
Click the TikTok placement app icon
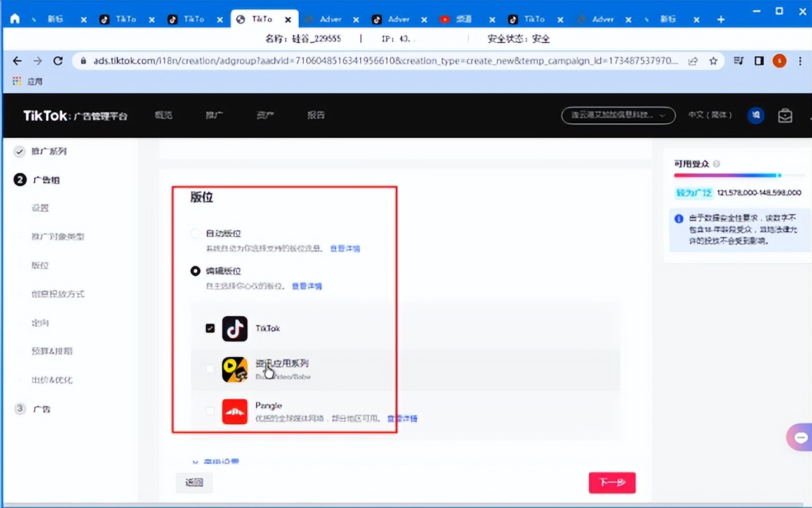(x=235, y=328)
